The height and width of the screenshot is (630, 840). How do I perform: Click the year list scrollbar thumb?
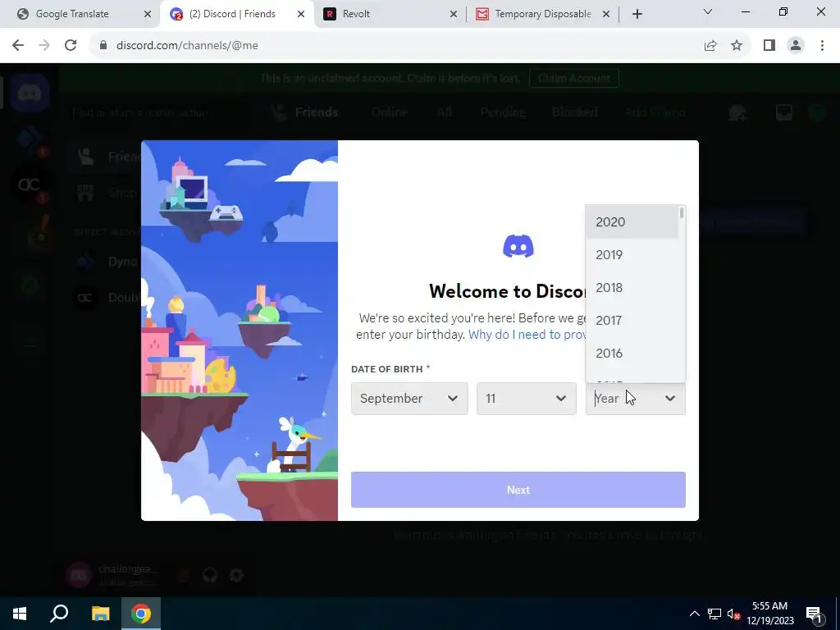[682, 213]
